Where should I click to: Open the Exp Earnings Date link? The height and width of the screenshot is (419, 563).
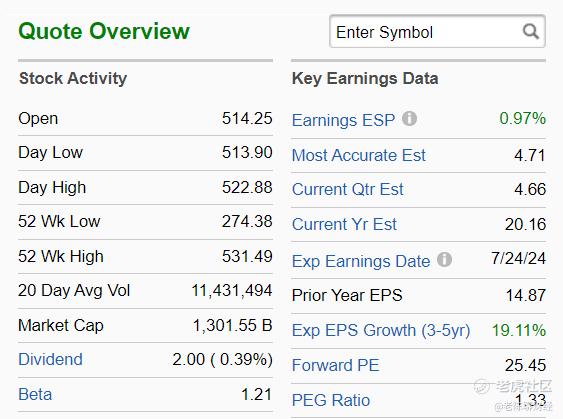coord(361,261)
